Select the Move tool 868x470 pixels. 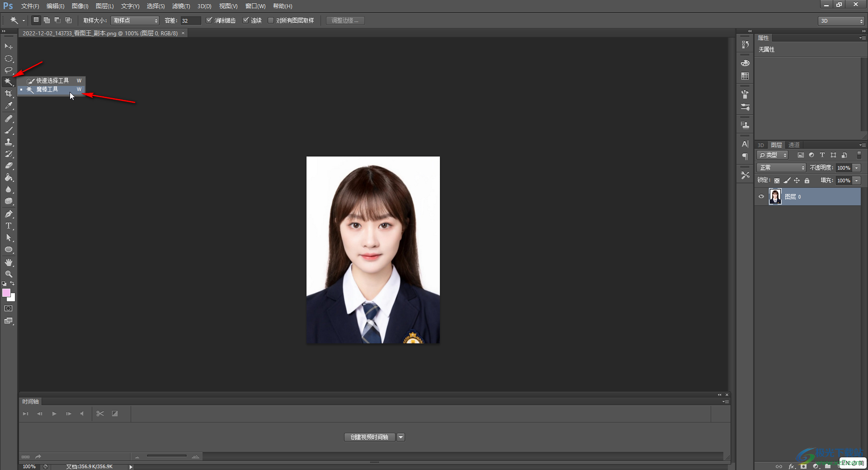click(9, 46)
